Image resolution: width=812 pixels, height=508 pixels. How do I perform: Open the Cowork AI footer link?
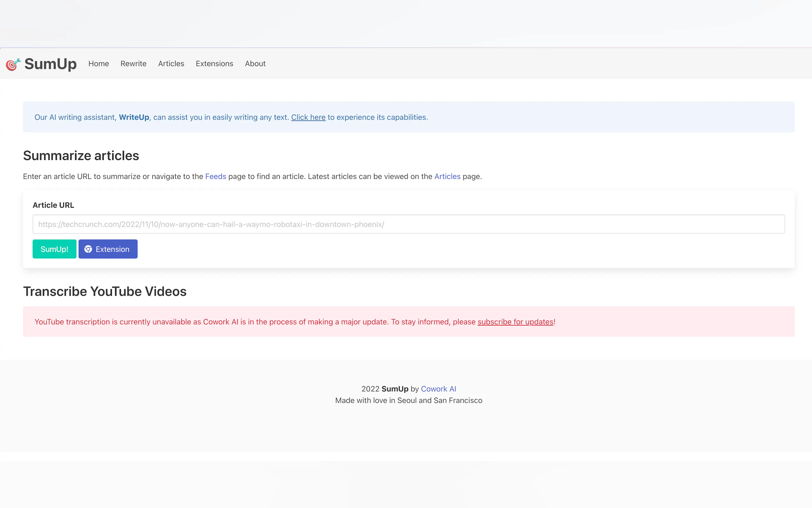(438, 389)
